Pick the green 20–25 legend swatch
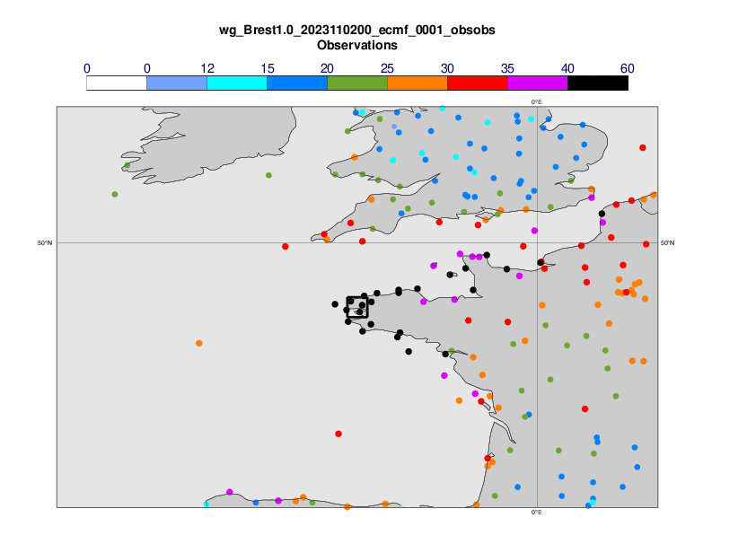This screenshot has width=756, height=535. click(x=357, y=83)
